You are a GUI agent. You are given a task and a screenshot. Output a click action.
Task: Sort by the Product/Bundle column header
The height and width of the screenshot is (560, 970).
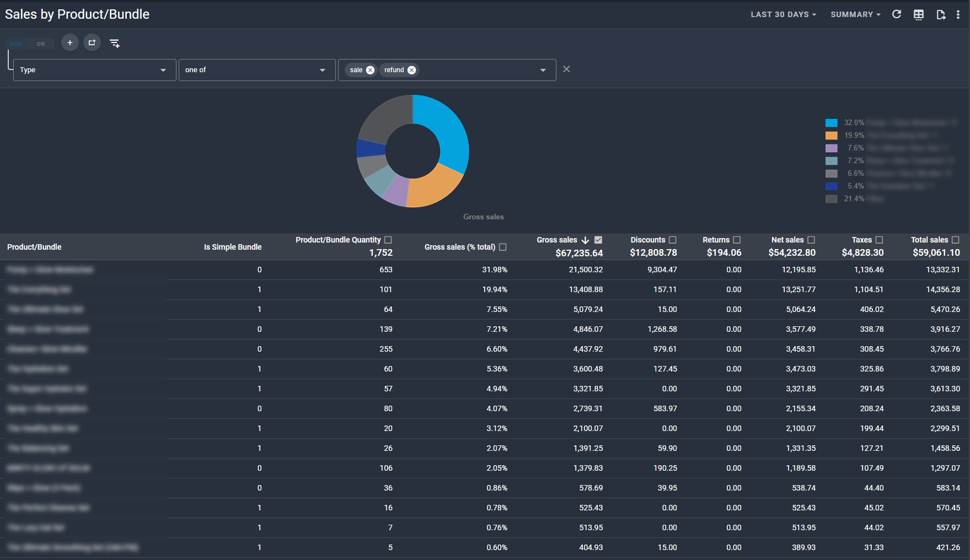tap(34, 247)
